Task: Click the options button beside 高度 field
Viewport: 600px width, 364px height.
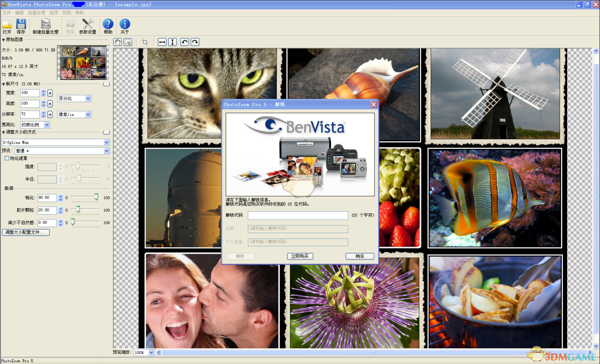Action: (50, 104)
